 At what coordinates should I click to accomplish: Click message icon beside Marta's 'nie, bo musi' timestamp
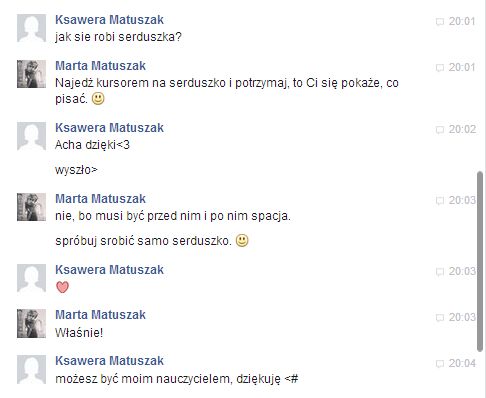(440, 201)
